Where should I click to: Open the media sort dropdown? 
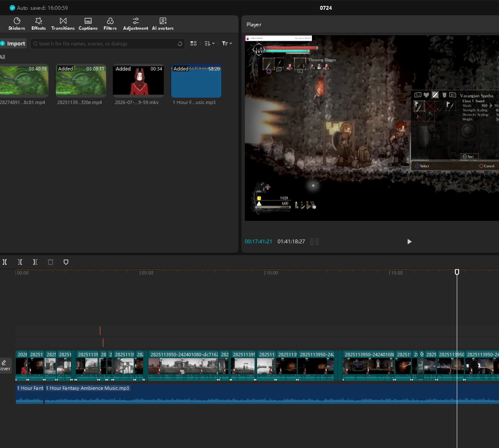pos(210,43)
